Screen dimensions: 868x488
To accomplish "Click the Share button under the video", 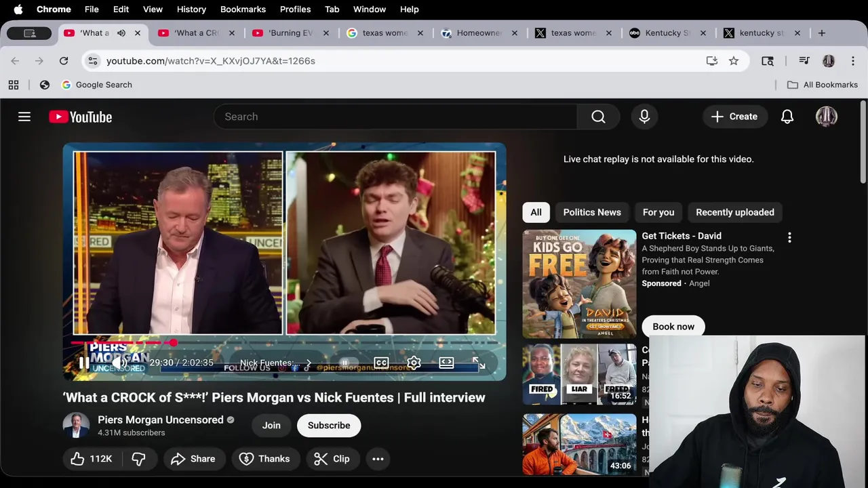I will point(193,459).
